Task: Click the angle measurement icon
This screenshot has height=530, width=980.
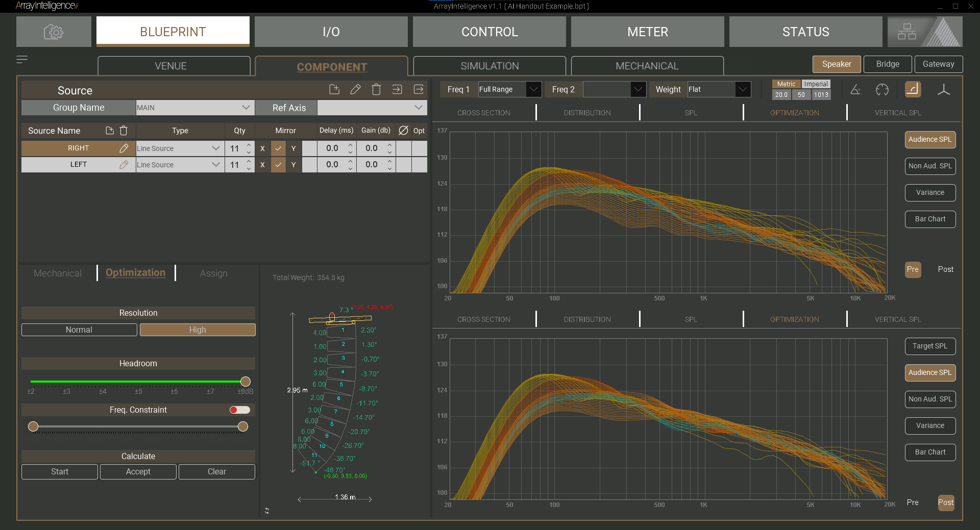Action: click(x=855, y=90)
